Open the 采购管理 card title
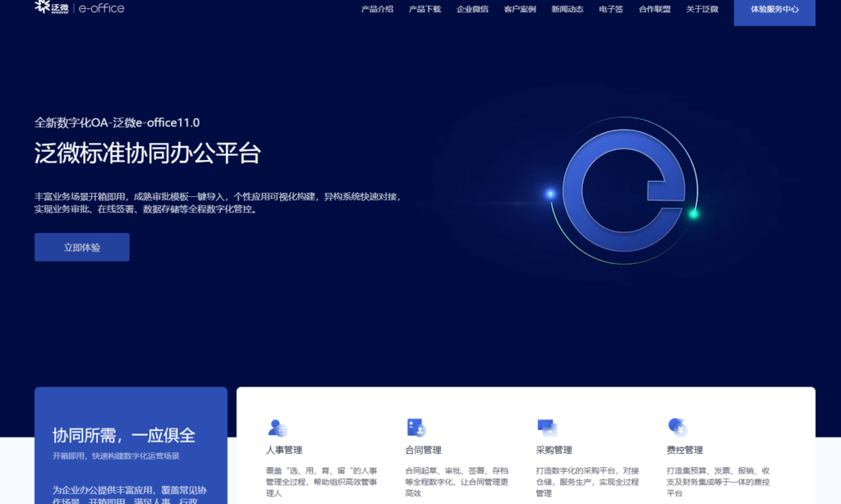Screen dimensions: 841x504 click(x=554, y=450)
